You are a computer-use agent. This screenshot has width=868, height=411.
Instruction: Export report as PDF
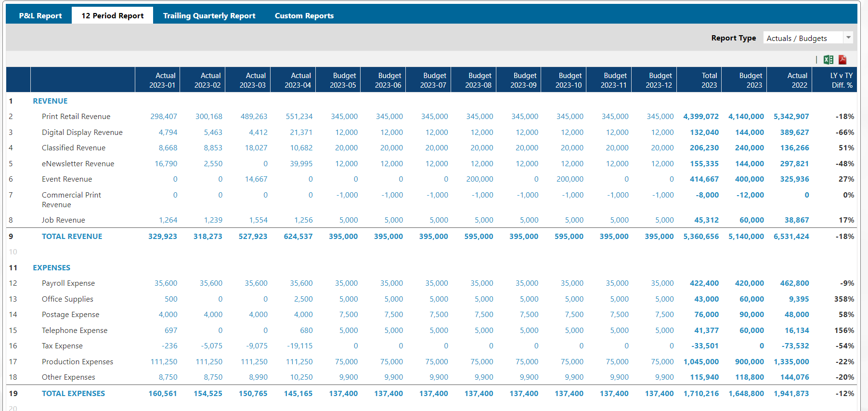click(x=842, y=60)
